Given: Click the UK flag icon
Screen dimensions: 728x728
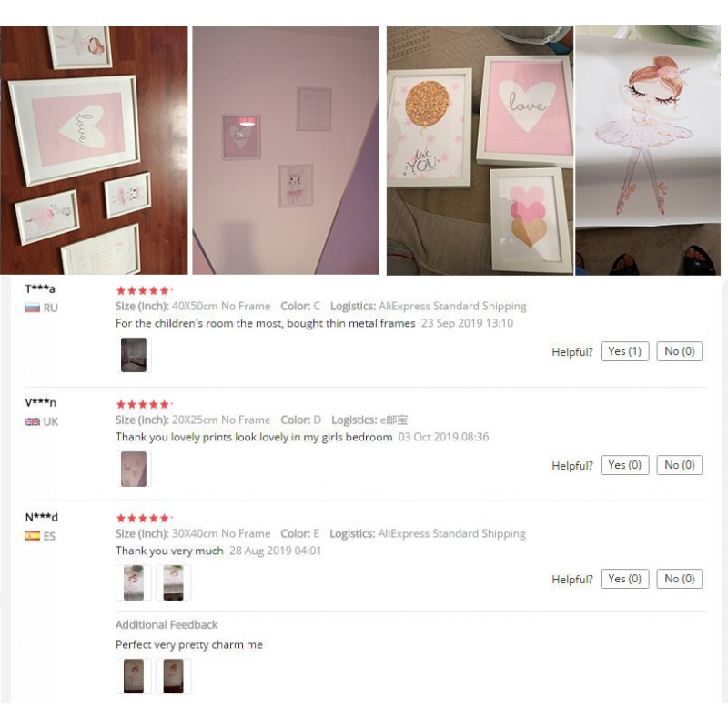Looking at the screenshot, I should (x=33, y=421).
